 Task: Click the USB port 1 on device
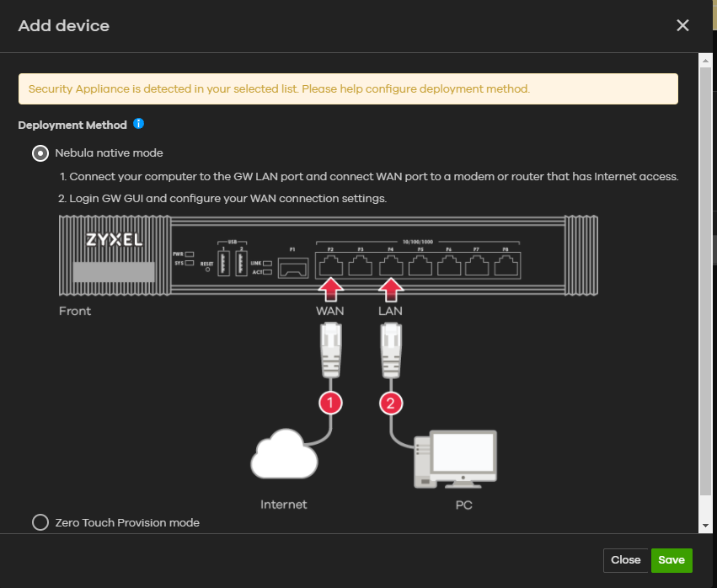222,265
